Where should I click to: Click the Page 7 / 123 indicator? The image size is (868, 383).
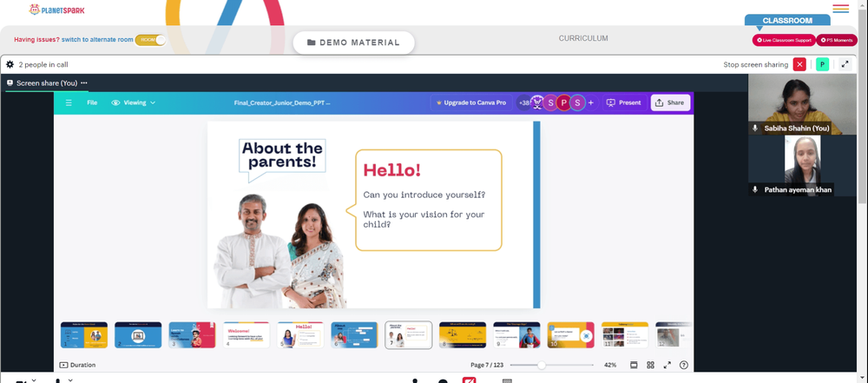coord(487,365)
